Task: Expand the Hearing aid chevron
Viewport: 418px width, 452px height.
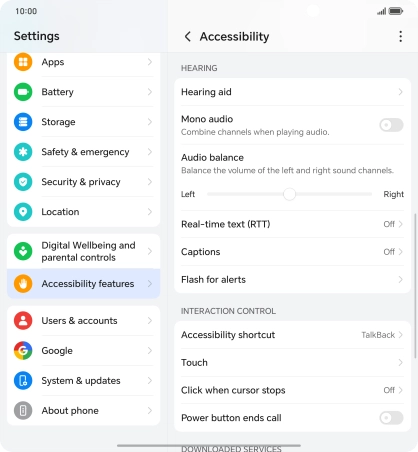Action: pyautogui.click(x=400, y=92)
